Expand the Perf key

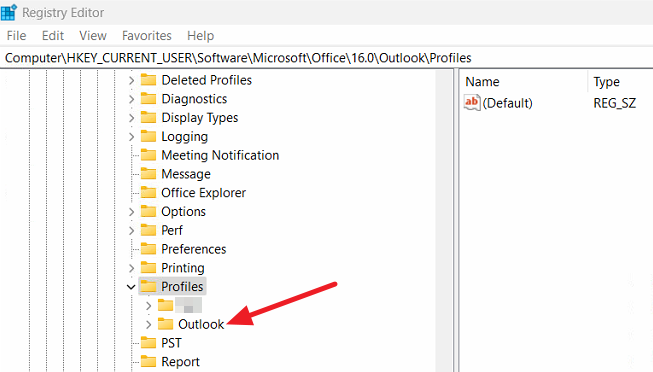(131, 230)
